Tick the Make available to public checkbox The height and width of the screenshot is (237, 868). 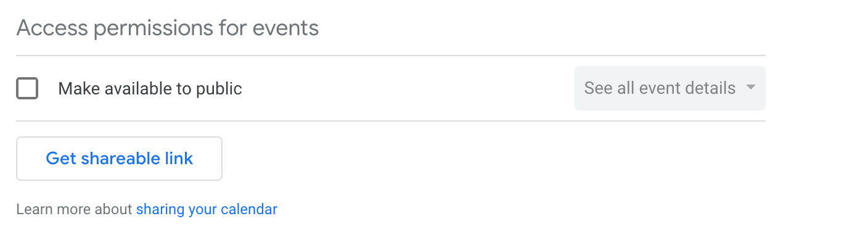point(27,88)
